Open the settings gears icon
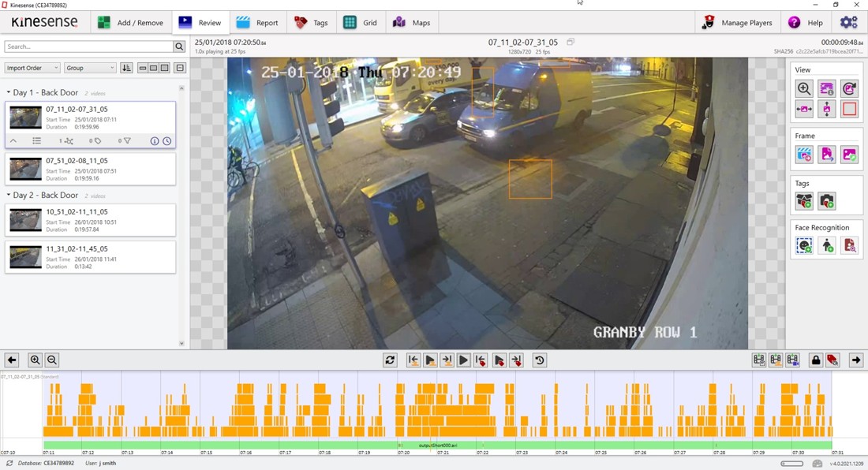868x470 pixels. click(x=848, y=23)
